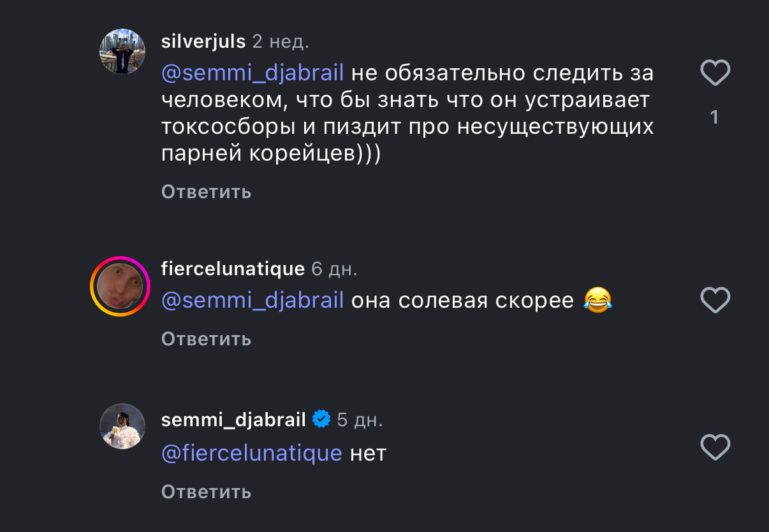This screenshot has height=532, width=769.
Task: Open the @semmi_djabrail mention in silverjuls's comment
Action: click(253, 73)
